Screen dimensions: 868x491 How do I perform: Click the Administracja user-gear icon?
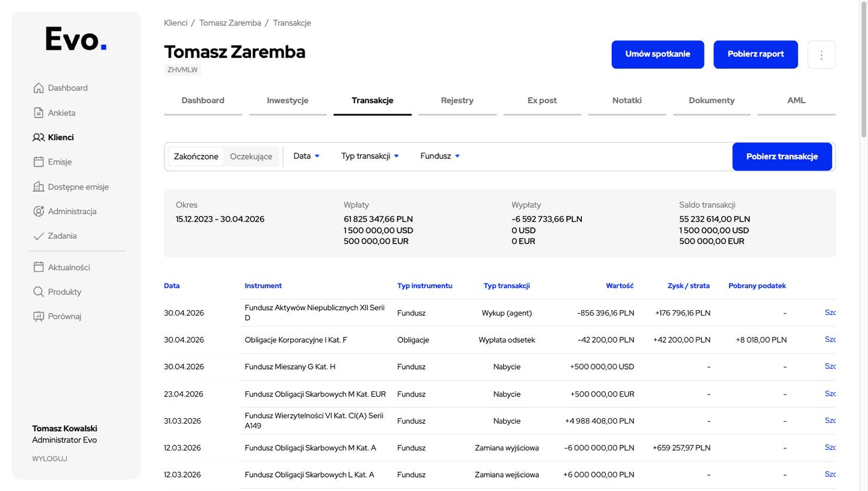[x=39, y=211]
